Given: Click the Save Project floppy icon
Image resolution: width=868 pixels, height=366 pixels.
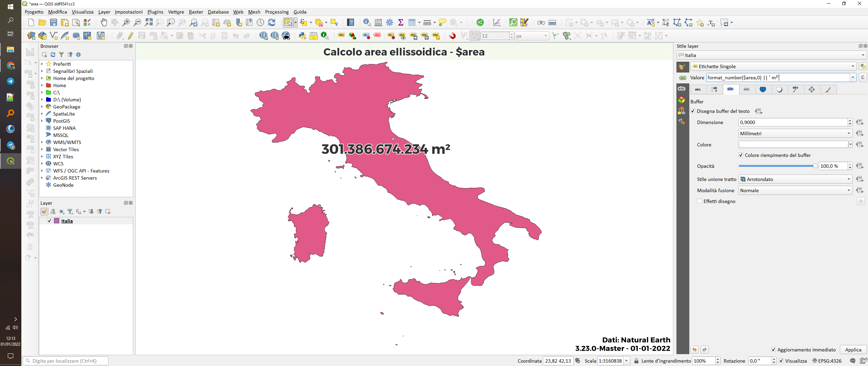Looking at the screenshot, I should pyautogui.click(x=54, y=23).
